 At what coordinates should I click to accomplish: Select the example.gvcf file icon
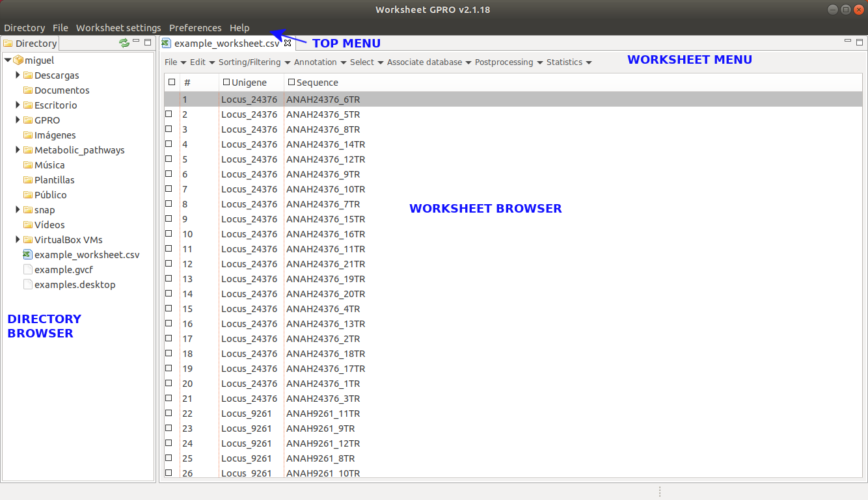(x=28, y=270)
